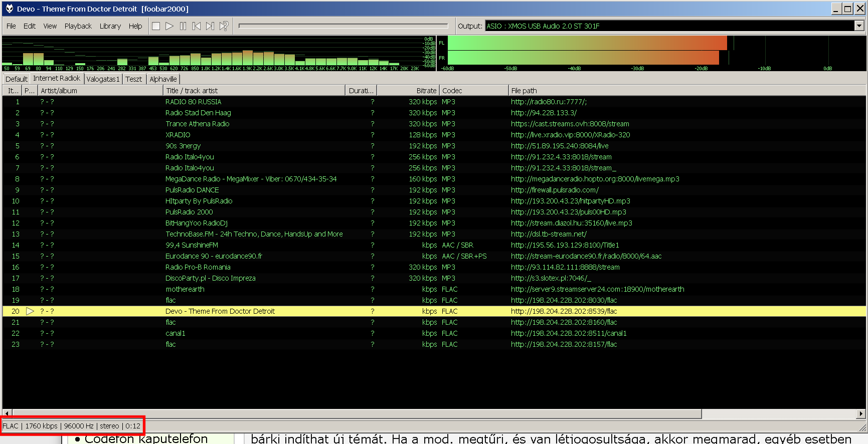868x444 pixels.
Task: Click the now-playing arrow on row 20
Action: [x=30, y=311]
